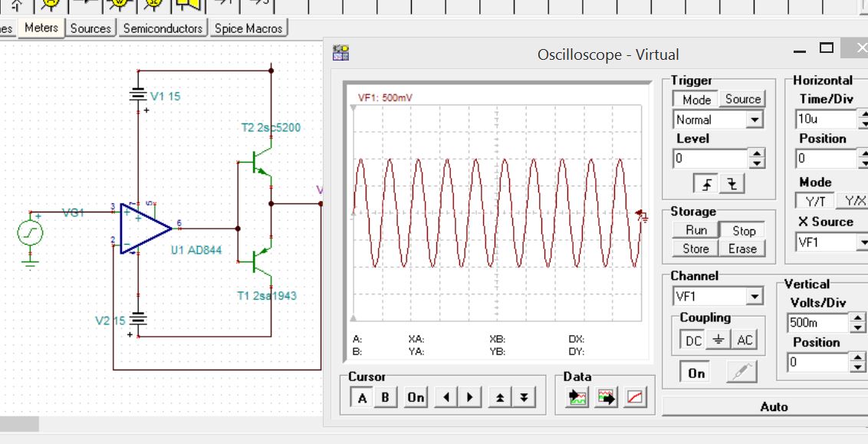
Task: Click the ground marker on scope trace
Action: (642, 215)
